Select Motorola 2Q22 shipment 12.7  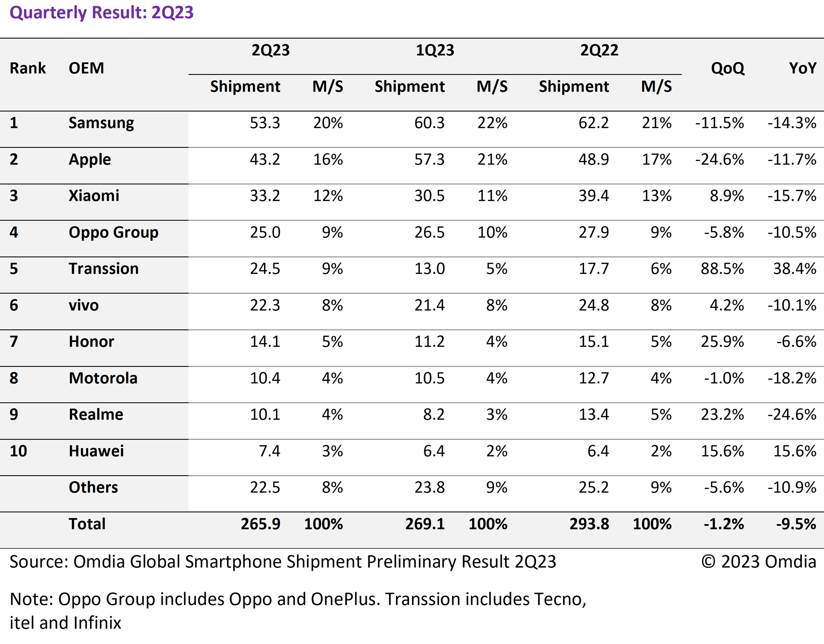(x=594, y=378)
